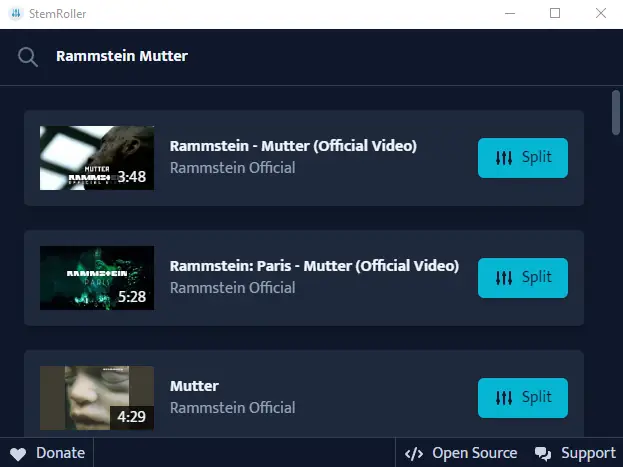Click Rammstein Official under the third Mutter result
The width and height of the screenshot is (623, 467).
click(232, 408)
